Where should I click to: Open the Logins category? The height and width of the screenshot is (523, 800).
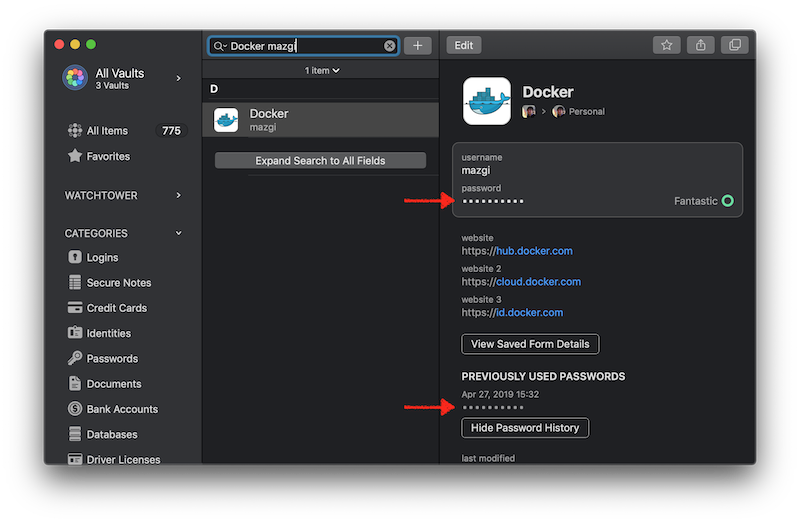click(x=102, y=257)
